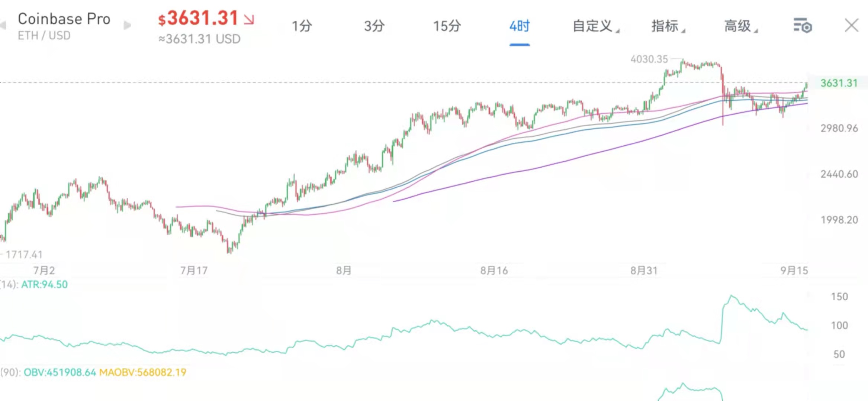Open the 自定义 dropdown
The height and width of the screenshot is (401, 868).
pos(594,26)
